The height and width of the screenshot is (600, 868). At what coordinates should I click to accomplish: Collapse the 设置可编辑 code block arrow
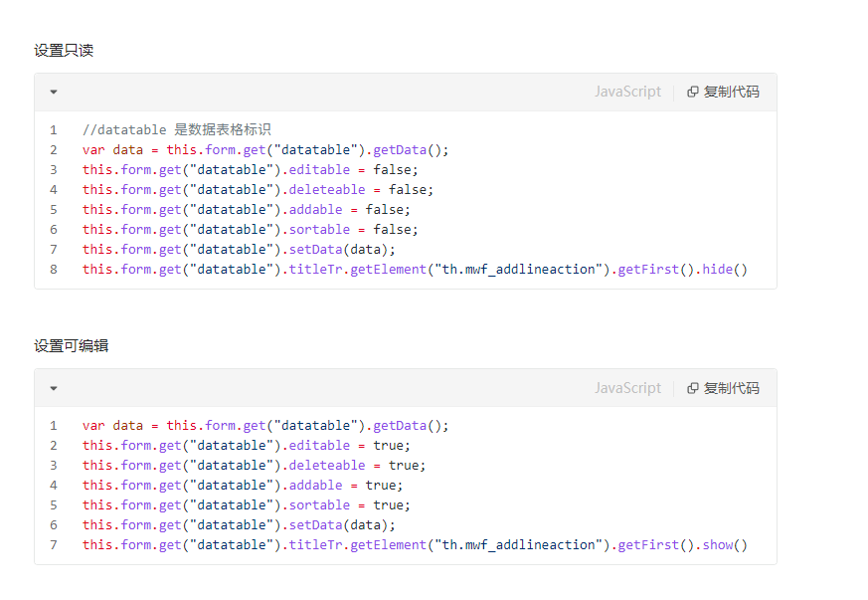tap(53, 388)
